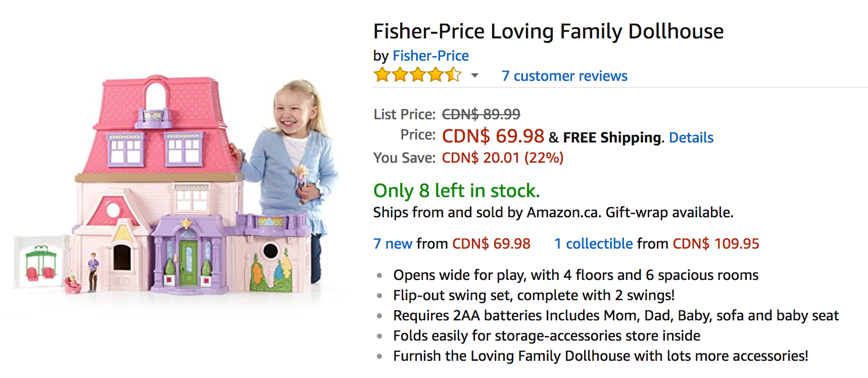Visit the Fisher-Price brand link
This screenshot has width=868, height=378.
pyautogui.click(x=430, y=56)
